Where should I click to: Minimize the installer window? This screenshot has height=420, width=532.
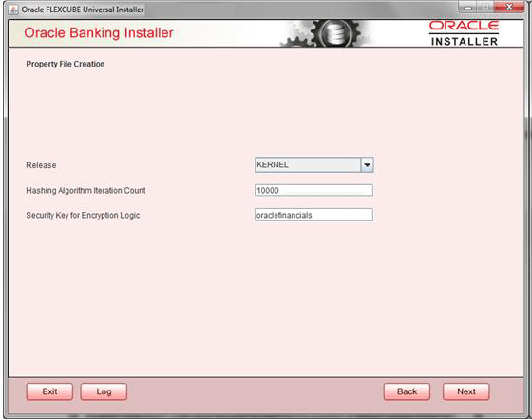468,7
